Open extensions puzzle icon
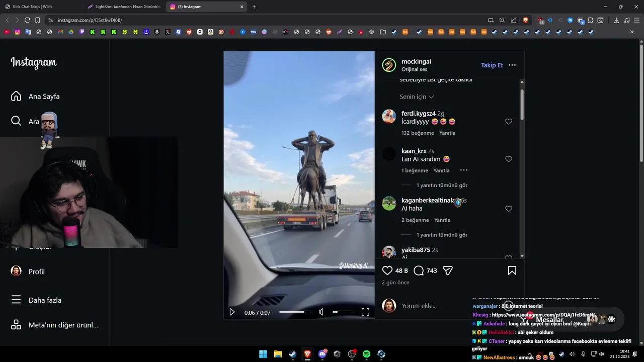This screenshot has height=362, width=644. coord(590,20)
